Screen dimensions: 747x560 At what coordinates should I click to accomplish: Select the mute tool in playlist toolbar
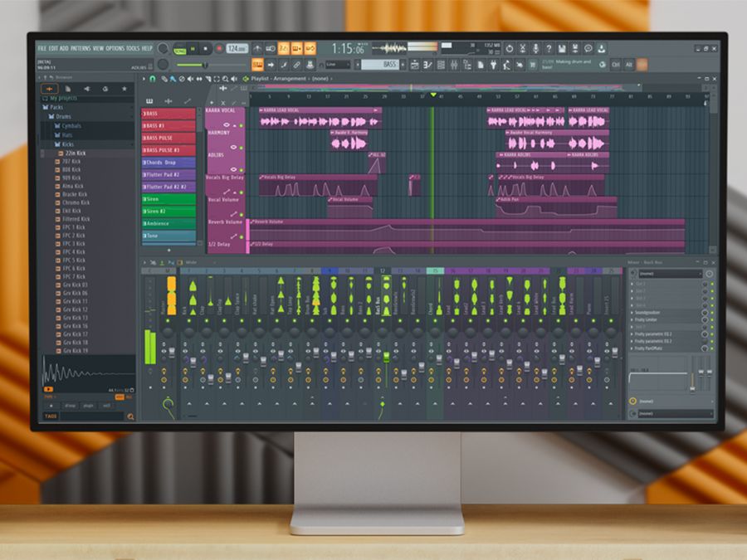pos(191,79)
